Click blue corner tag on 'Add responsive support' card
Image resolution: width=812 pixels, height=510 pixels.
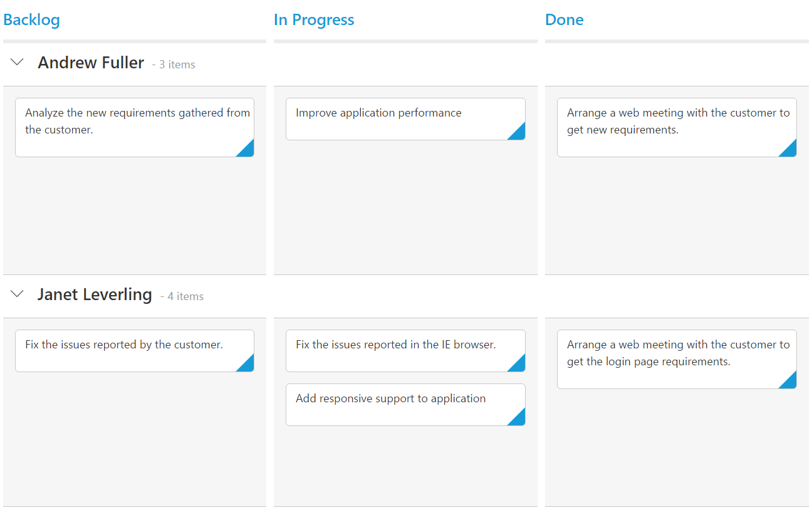coord(519,419)
